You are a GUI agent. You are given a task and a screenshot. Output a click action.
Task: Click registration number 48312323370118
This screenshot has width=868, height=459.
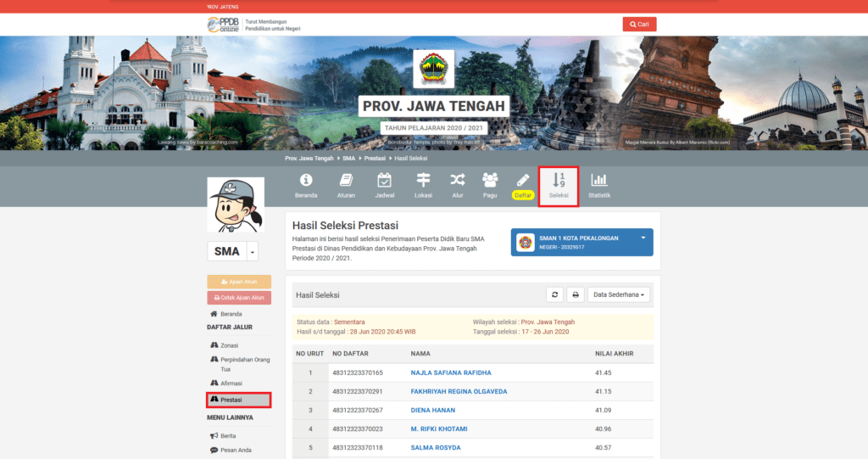[x=358, y=448]
